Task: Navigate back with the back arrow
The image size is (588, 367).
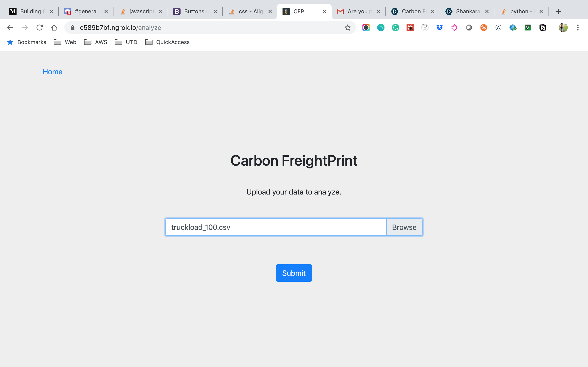Action: (10, 28)
